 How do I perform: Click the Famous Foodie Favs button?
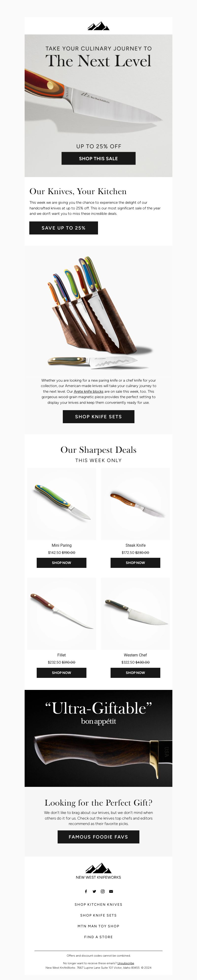click(98, 837)
